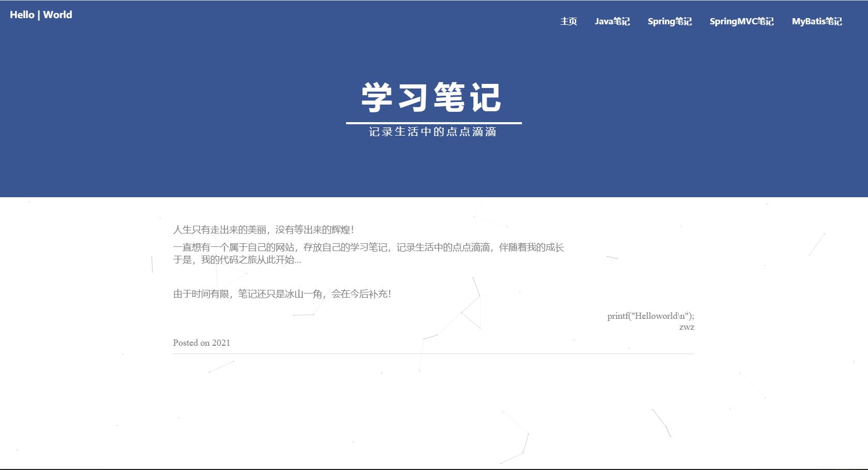Click the subtitle 记录生活中的点点滴滴

pos(433,132)
